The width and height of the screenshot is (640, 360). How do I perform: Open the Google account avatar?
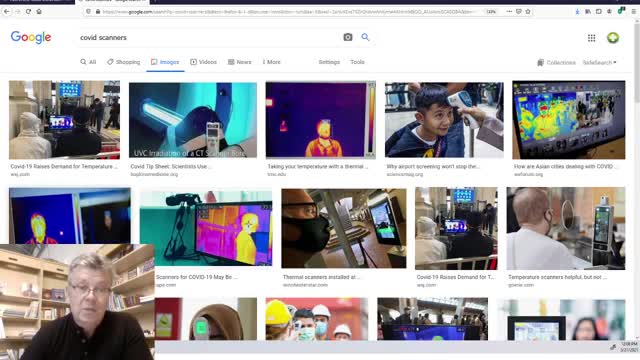(x=613, y=38)
